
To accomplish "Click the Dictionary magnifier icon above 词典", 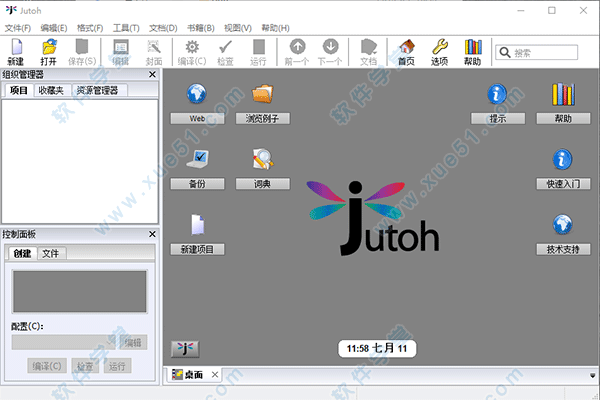I will click(262, 159).
